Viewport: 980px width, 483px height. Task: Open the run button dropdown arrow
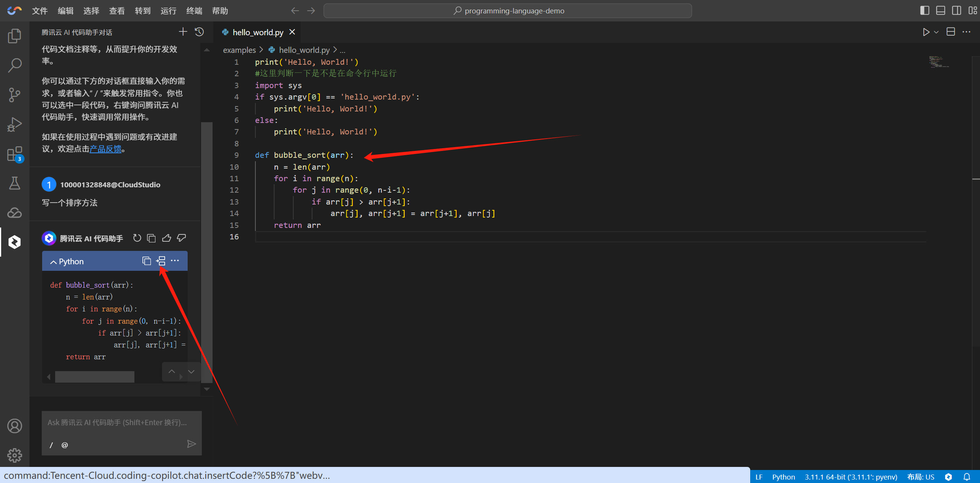(x=936, y=32)
